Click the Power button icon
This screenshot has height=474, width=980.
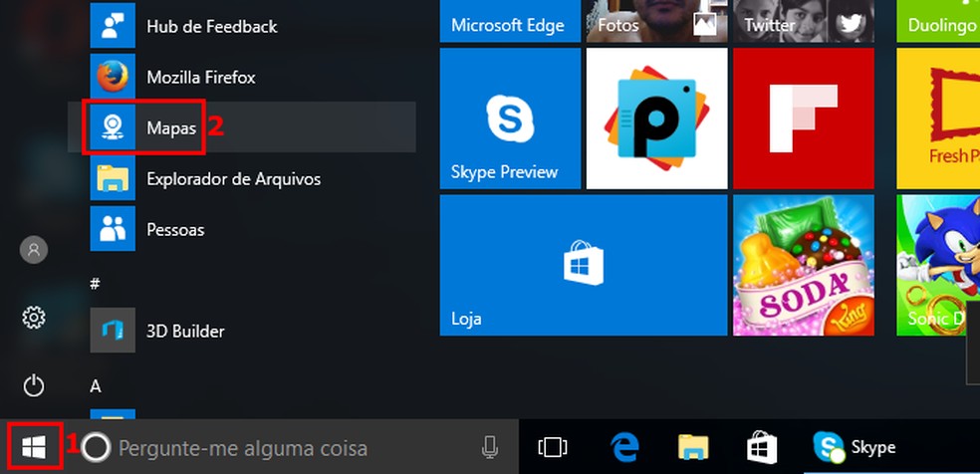tap(34, 385)
